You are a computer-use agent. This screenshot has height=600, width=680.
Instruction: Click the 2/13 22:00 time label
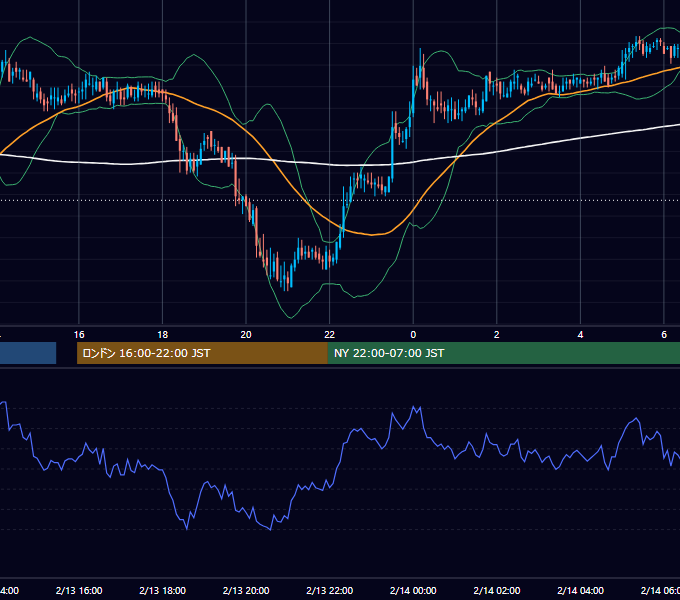click(330, 590)
